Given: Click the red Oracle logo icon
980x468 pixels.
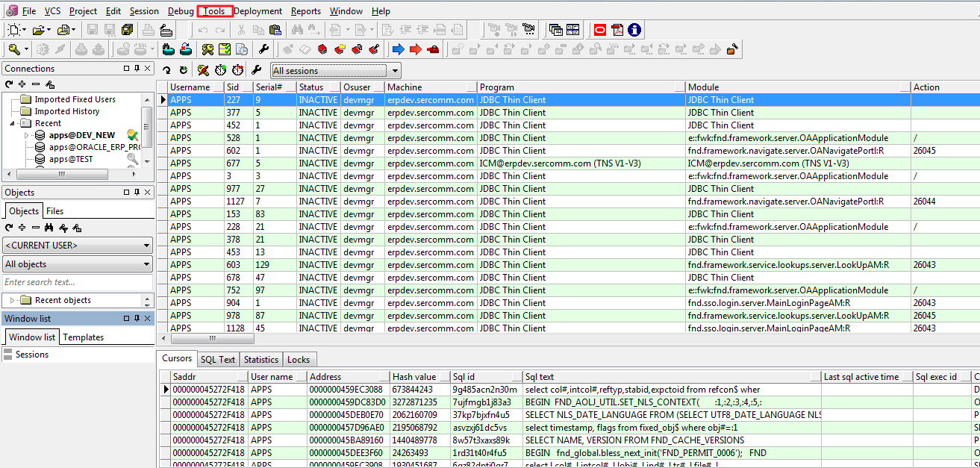Looking at the screenshot, I should point(600,30).
